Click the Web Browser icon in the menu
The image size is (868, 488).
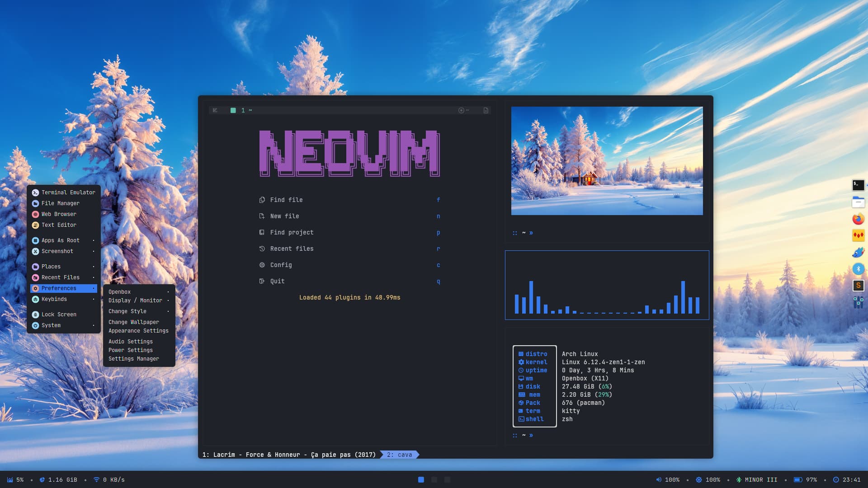tap(35, 214)
